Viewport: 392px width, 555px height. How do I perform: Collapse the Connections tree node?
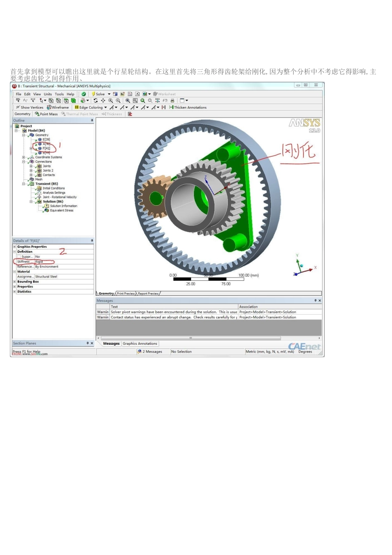[x=24, y=162]
